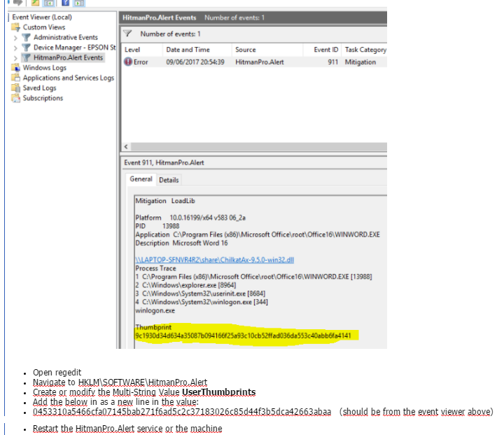Open Windows Logs in the tree
Image resolution: width=504 pixels, height=435 pixels.
point(44,67)
